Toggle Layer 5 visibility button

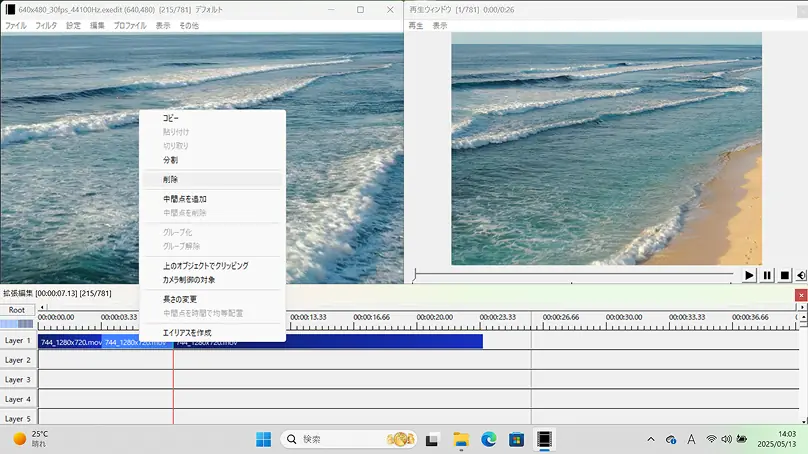pyautogui.click(x=18, y=418)
